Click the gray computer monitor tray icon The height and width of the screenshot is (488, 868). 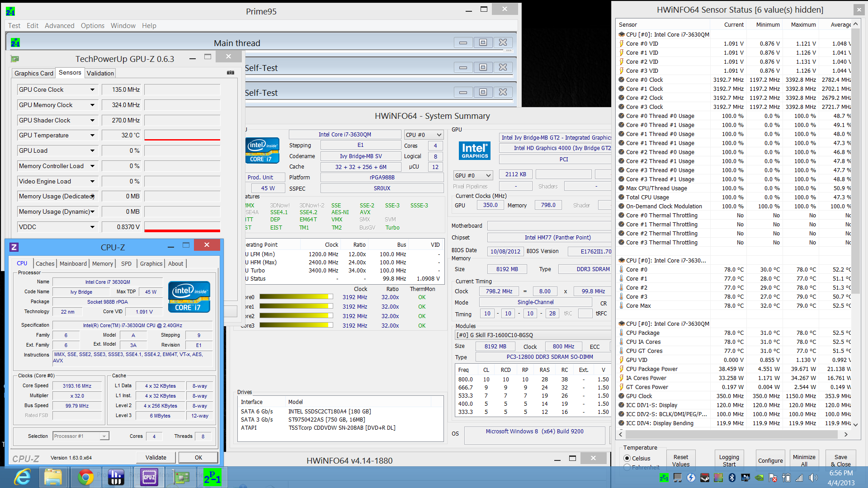point(678,478)
